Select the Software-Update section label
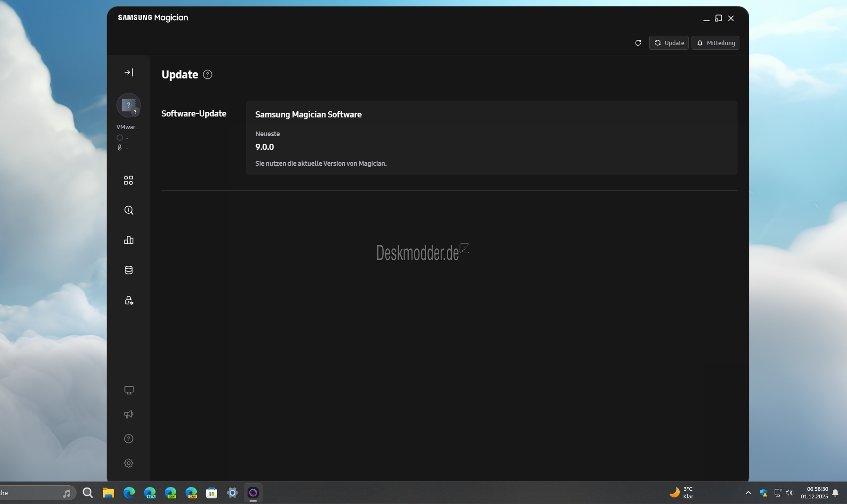Image resolution: width=847 pixels, height=504 pixels. click(x=194, y=114)
